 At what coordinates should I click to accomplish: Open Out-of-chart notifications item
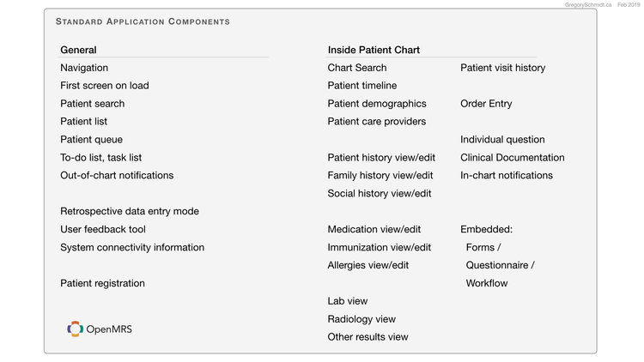point(117,176)
